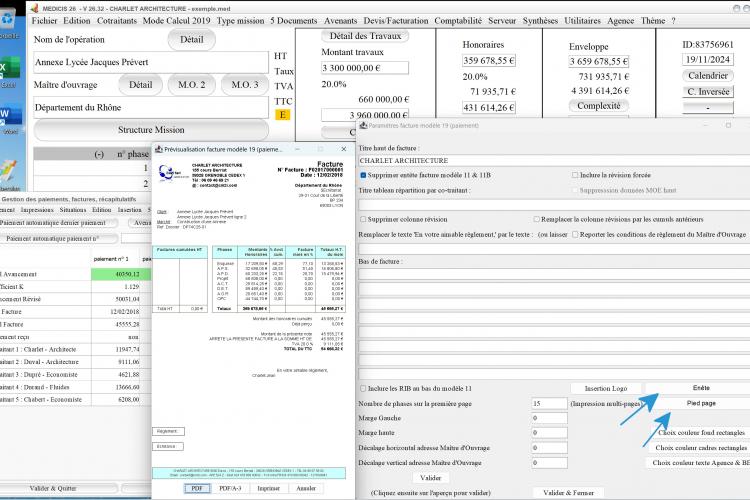Click the date field 19/11/2024
The image size is (750, 500).
[x=707, y=59]
